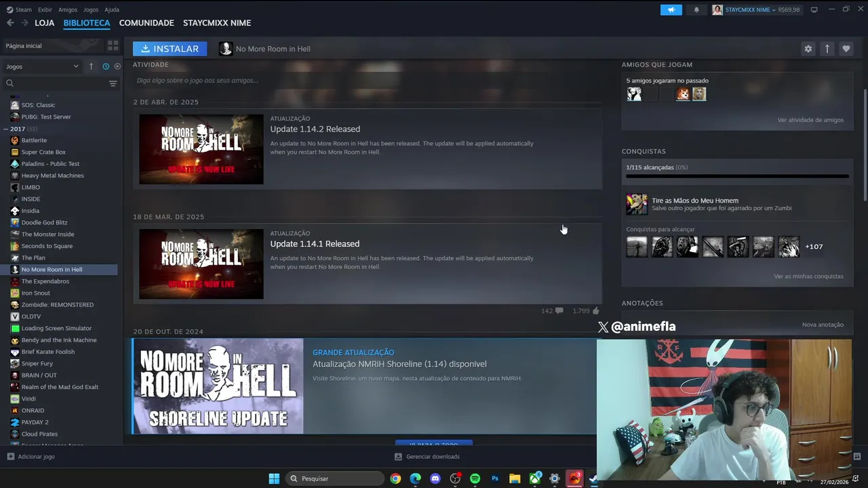
Task: Add game to favorites heart icon
Action: [846, 49]
